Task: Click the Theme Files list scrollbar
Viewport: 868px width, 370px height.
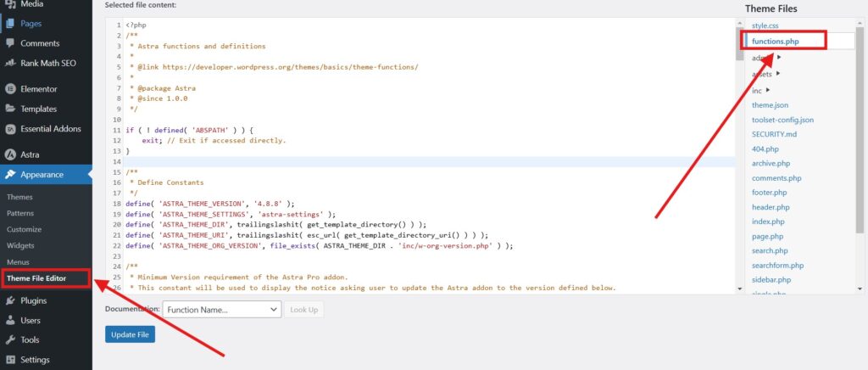Action: [x=860, y=130]
